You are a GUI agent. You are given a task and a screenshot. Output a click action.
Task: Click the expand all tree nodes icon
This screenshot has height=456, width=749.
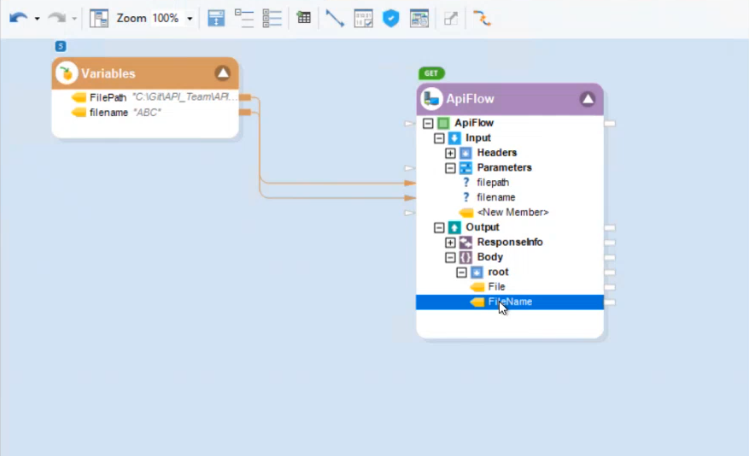(x=272, y=18)
